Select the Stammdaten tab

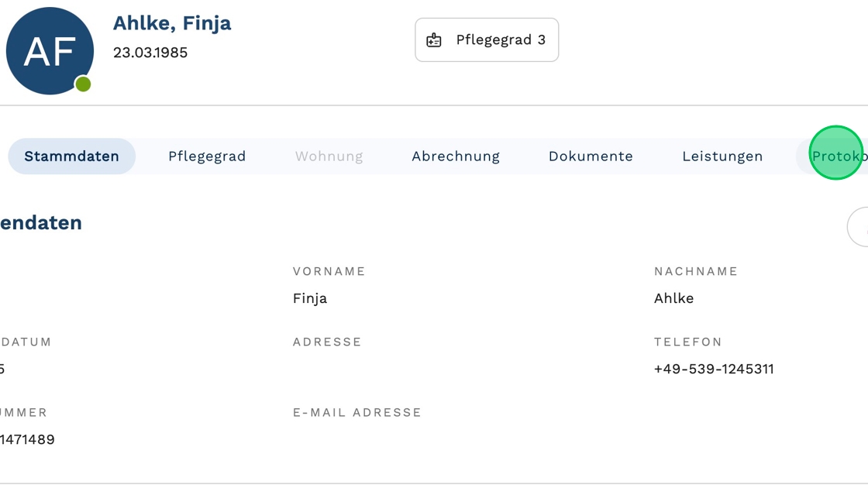coord(71,157)
